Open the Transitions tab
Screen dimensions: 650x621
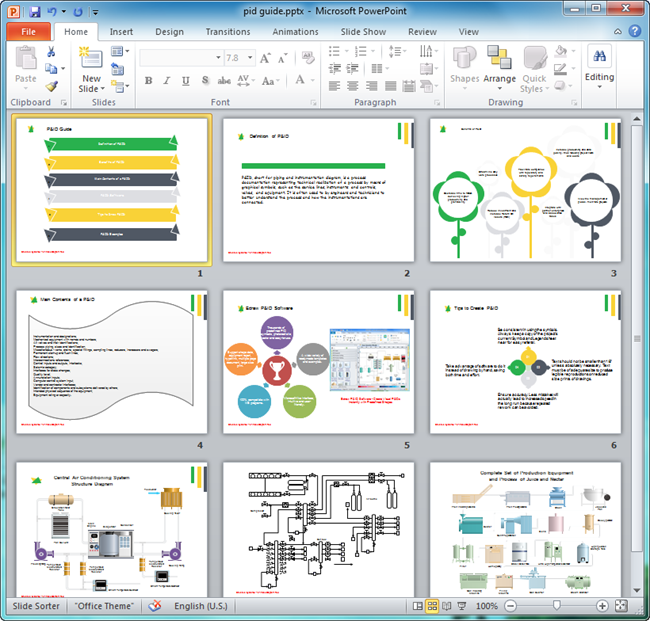tap(227, 32)
